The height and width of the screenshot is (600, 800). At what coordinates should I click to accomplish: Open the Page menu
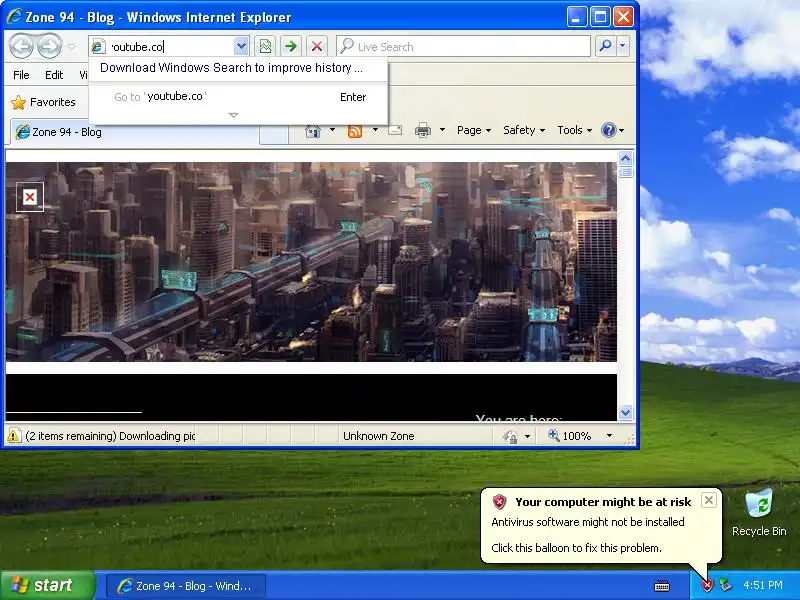tap(474, 130)
